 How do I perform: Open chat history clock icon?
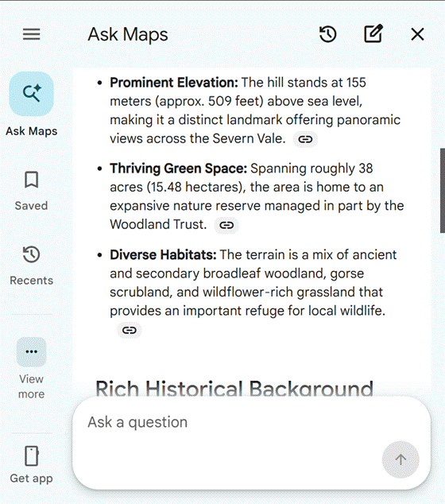point(327,34)
